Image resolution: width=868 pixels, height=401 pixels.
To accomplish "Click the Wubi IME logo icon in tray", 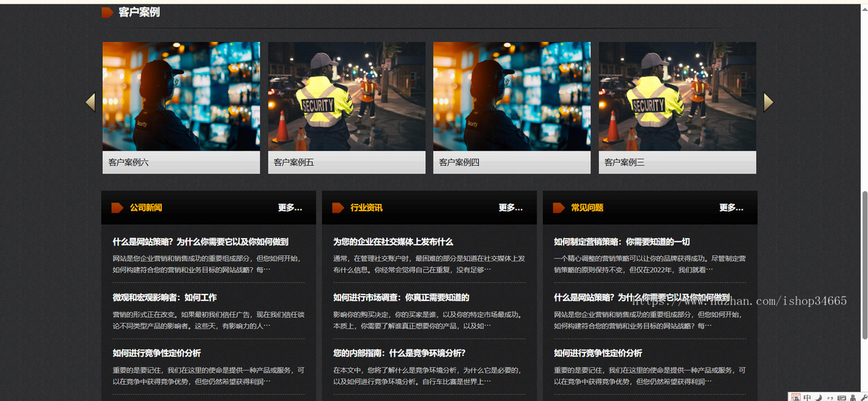I will [796, 397].
